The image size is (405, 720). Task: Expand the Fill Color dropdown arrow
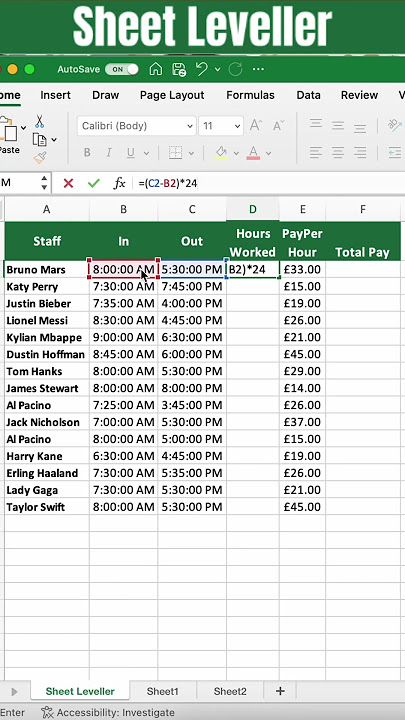pyautogui.click(x=236, y=153)
